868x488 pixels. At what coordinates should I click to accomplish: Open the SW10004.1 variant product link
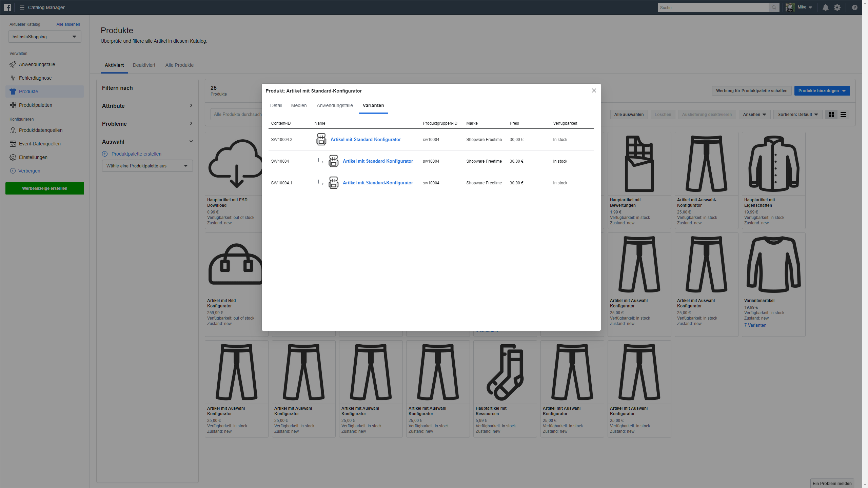coord(378,183)
